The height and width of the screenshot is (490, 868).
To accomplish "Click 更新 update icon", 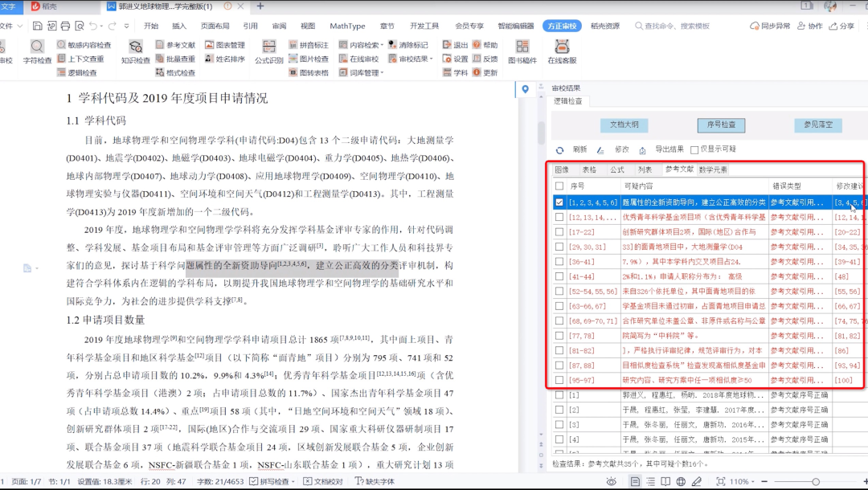I will [485, 72].
